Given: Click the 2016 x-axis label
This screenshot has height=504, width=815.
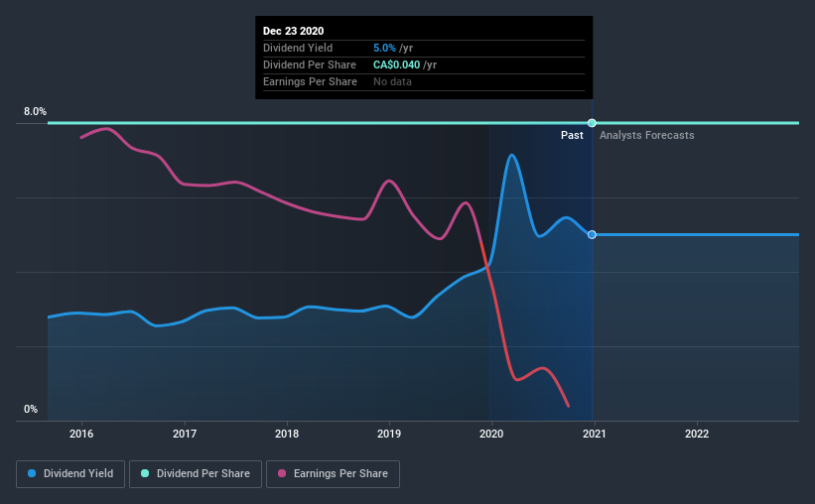Looking at the screenshot, I should (81, 434).
